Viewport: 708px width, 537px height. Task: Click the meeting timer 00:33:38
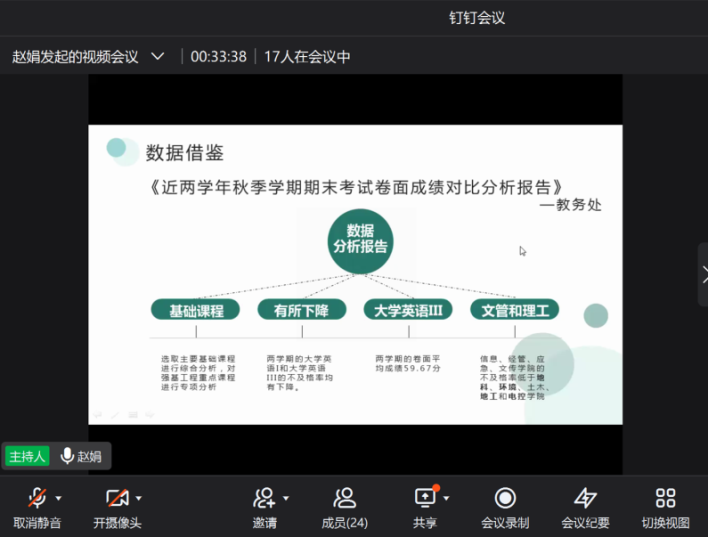pos(218,56)
